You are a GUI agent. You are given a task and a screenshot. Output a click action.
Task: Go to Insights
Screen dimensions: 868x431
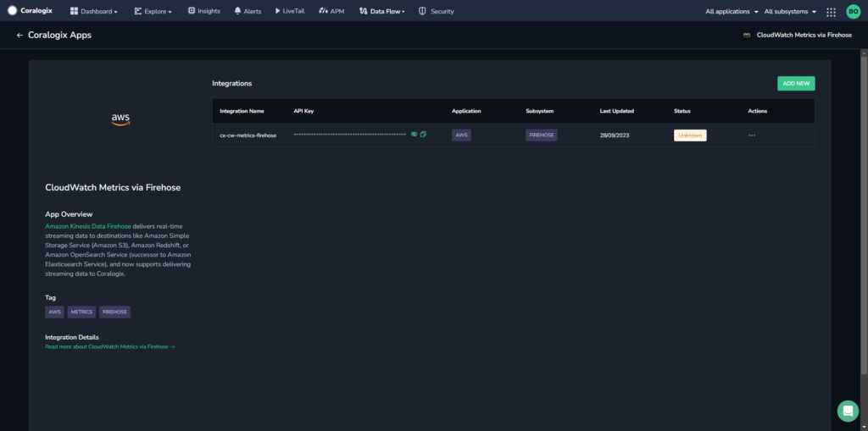pos(203,11)
